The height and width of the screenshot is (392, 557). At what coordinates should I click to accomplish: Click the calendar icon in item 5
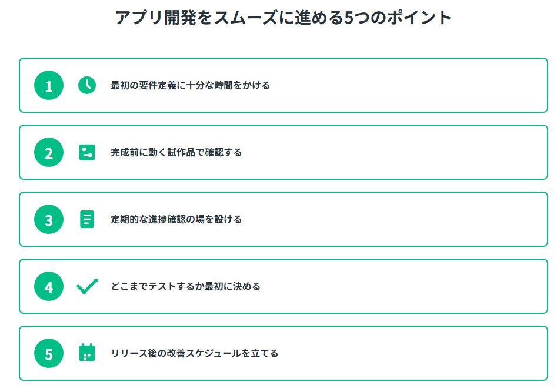87,353
